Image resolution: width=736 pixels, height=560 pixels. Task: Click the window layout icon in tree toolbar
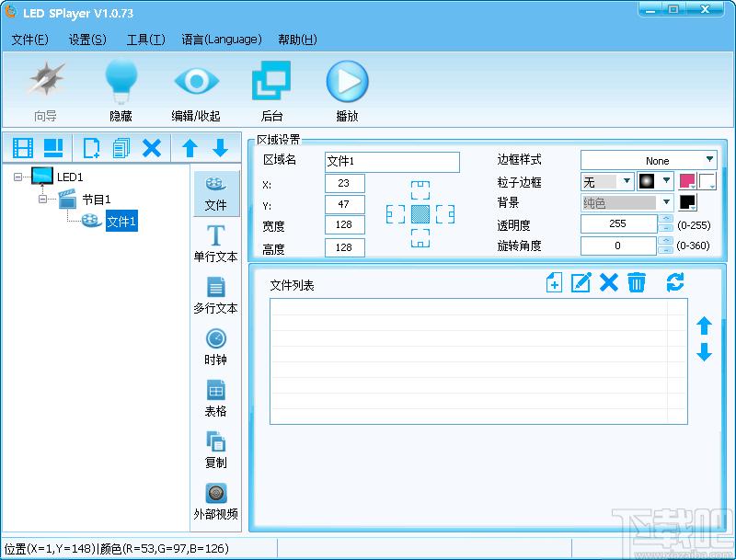coord(53,148)
